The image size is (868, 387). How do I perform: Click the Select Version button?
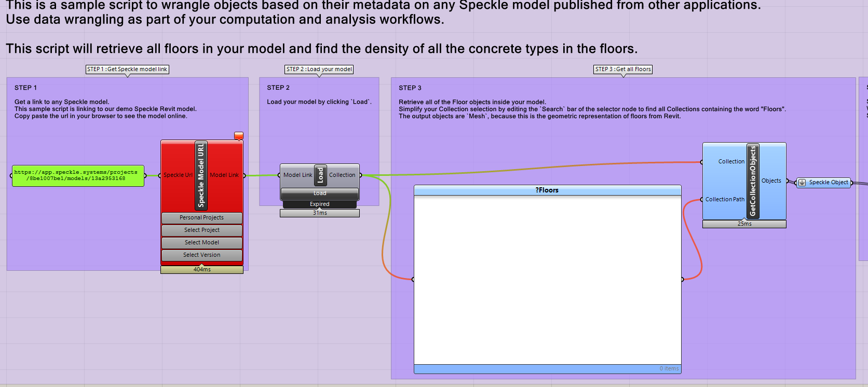pyautogui.click(x=202, y=255)
